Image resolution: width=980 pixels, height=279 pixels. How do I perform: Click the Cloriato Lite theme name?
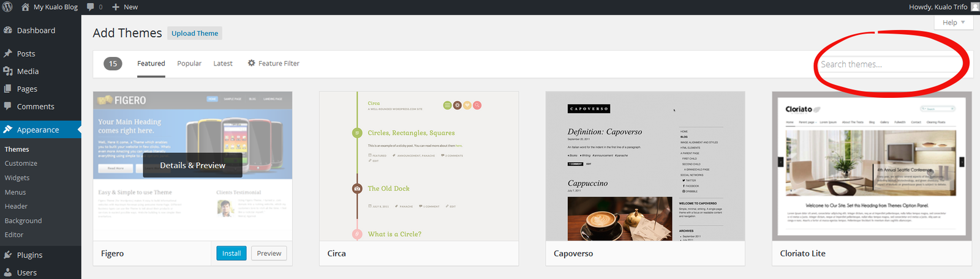pos(803,253)
